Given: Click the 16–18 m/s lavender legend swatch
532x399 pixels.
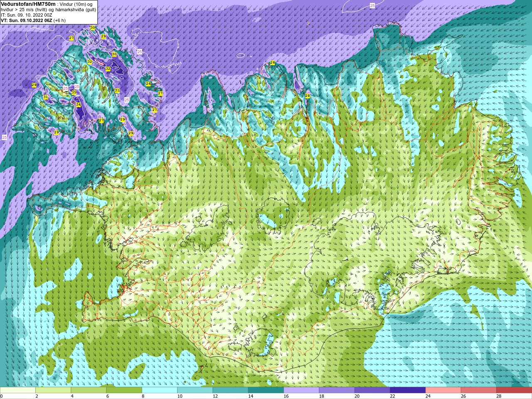Looking at the screenshot, I should pos(301,390).
